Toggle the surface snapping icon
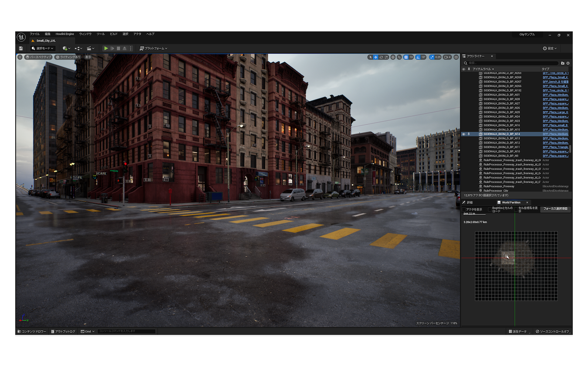This screenshot has width=588, height=368. tap(399, 57)
